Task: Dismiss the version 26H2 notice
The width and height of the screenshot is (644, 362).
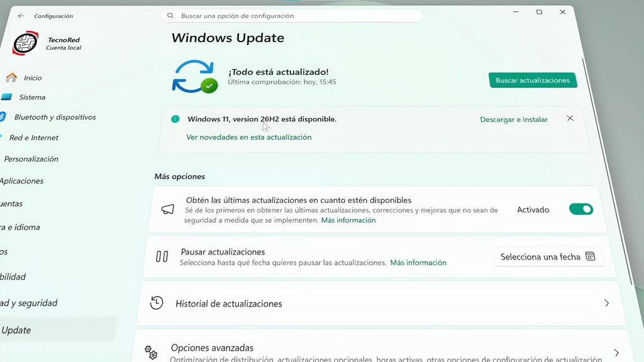Action: coord(570,118)
